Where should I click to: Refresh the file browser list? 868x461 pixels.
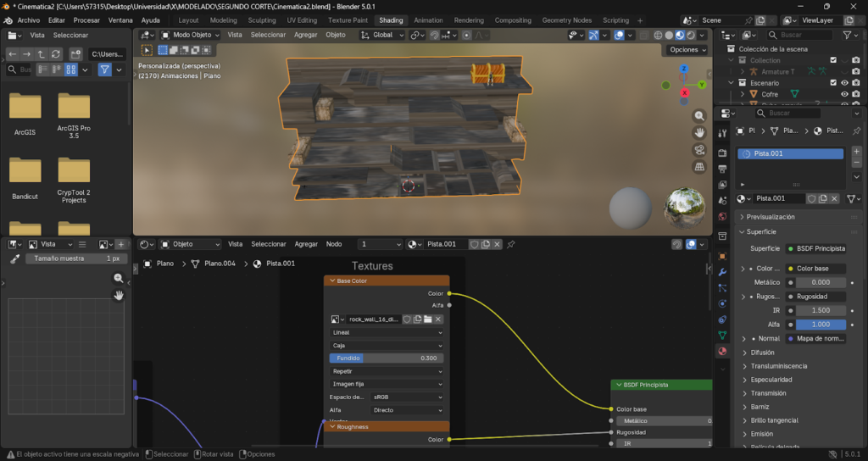(x=56, y=53)
